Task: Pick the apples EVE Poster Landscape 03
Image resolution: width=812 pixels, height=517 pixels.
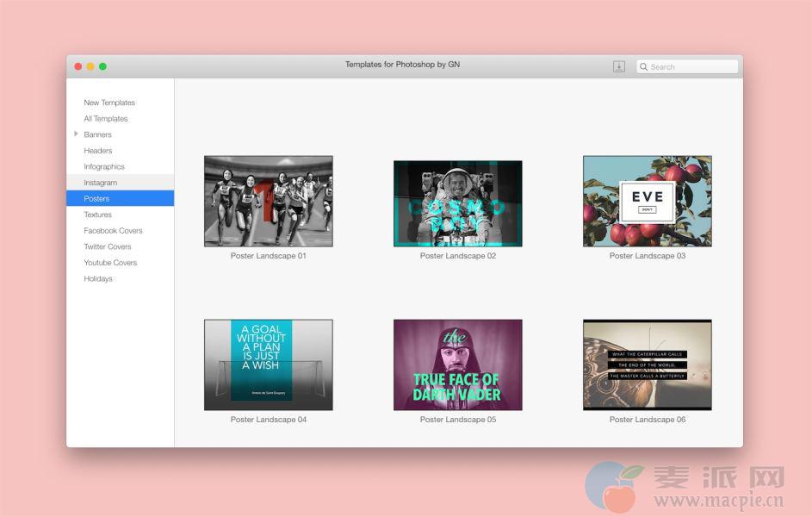Action: (x=647, y=201)
